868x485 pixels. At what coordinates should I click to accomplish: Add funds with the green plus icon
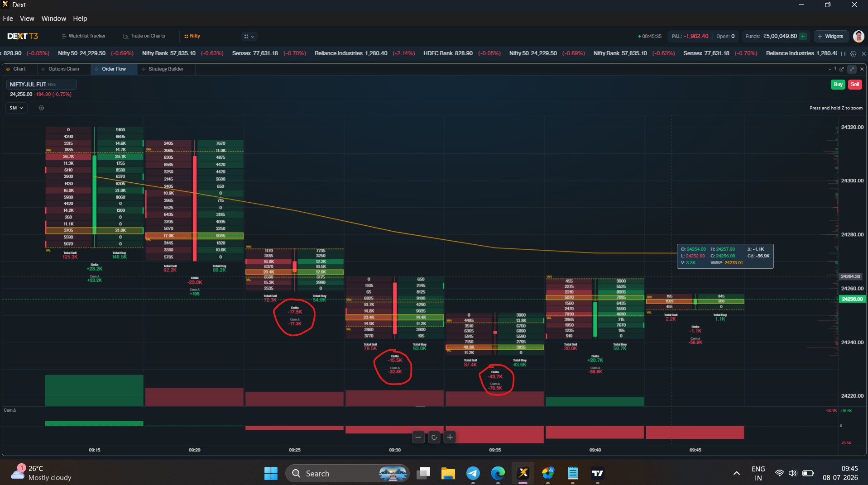(803, 36)
